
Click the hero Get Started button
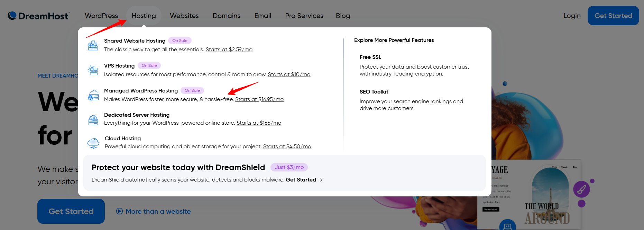(71, 211)
